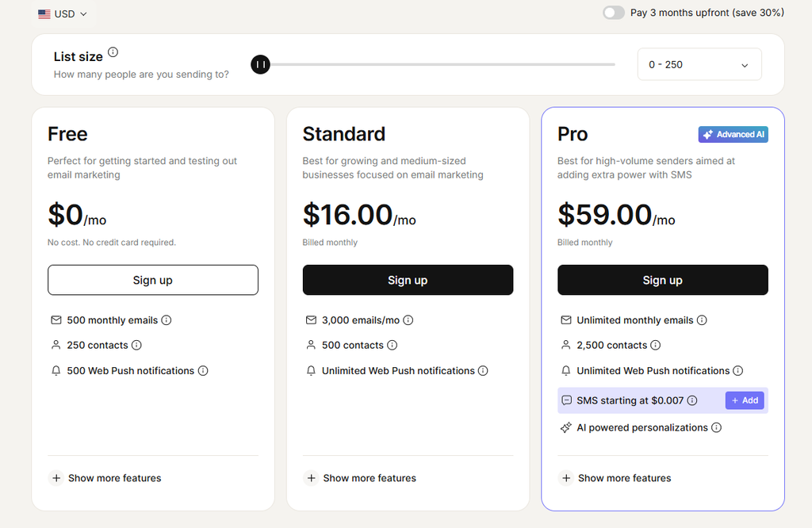Viewport: 812px width, 528px height.
Task: Click the Free plan title
Action: click(x=67, y=134)
